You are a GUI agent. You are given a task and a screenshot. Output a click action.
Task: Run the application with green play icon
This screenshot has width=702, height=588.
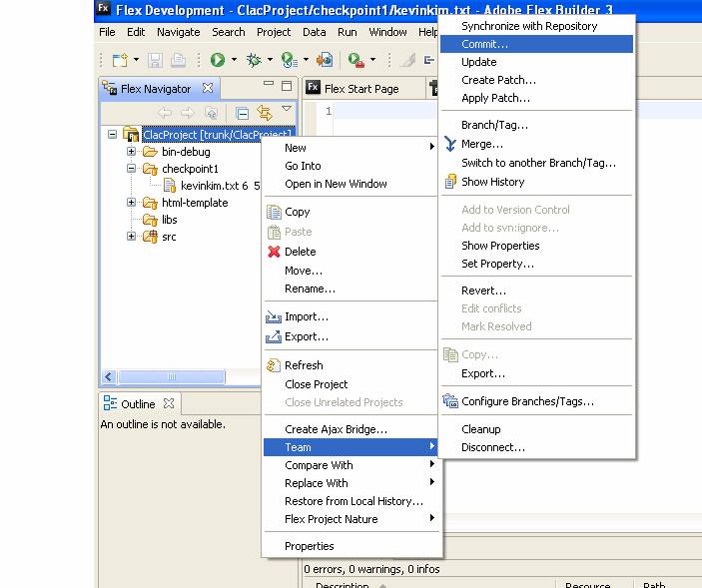click(218, 60)
